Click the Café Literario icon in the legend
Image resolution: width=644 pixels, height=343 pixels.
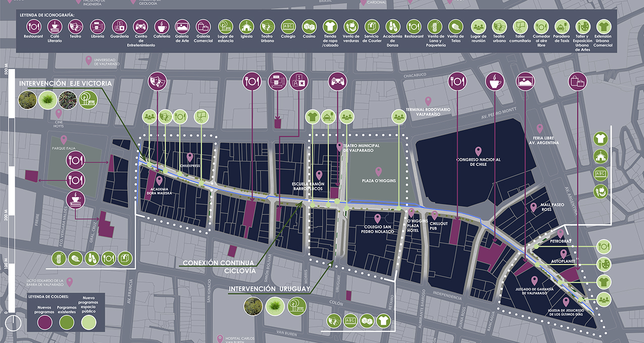pyautogui.click(x=55, y=27)
